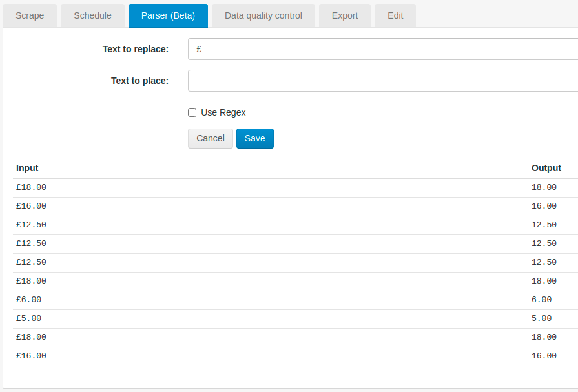Select the £6.00 input value
This screenshot has height=392, width=578.
point(28,299)
